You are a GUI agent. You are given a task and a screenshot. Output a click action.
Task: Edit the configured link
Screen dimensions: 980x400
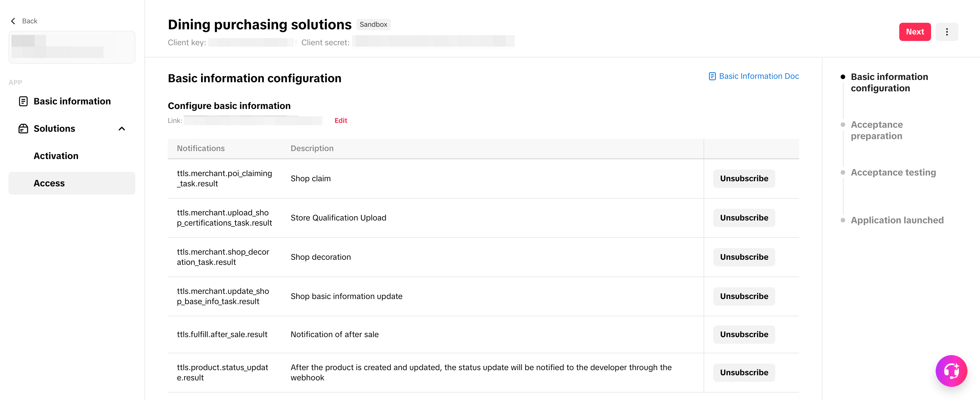340,121
